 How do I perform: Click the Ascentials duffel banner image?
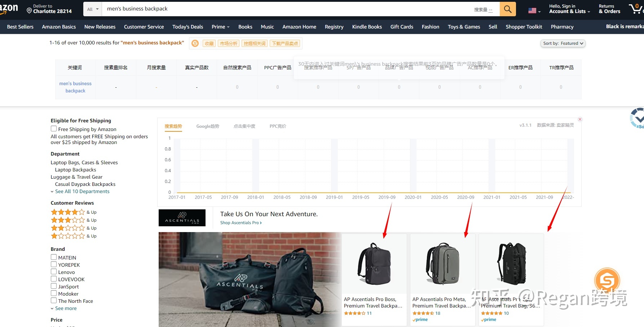250,280
